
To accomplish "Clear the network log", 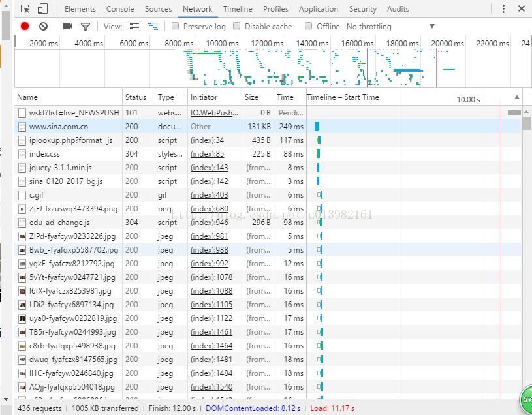I will (43, 27).
